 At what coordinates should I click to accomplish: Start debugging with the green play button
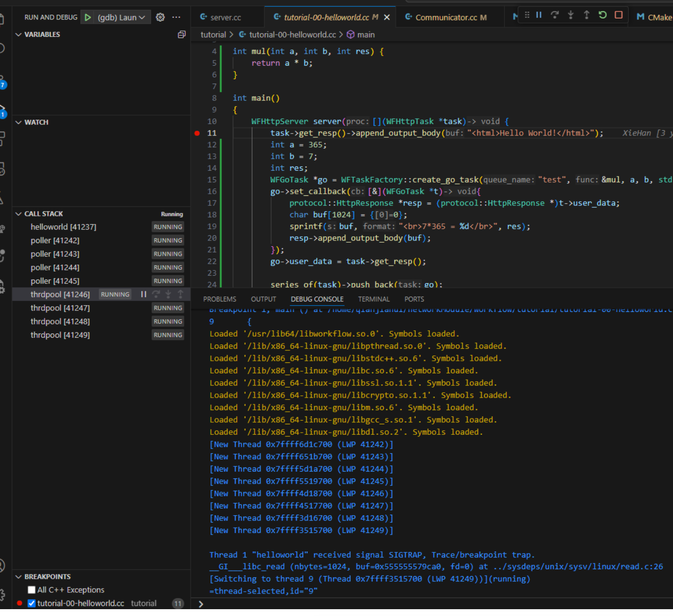88,17
